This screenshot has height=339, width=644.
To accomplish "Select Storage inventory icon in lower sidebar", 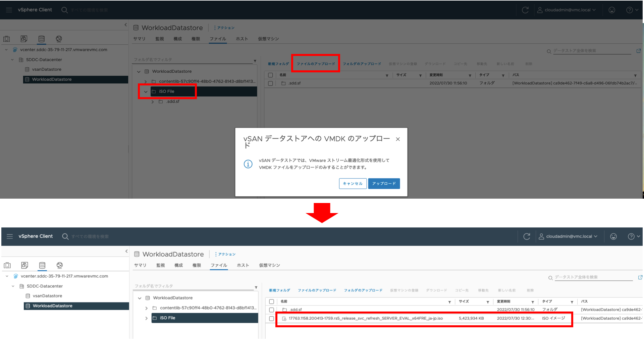I will pyautogui.click(x=42, y=265).
